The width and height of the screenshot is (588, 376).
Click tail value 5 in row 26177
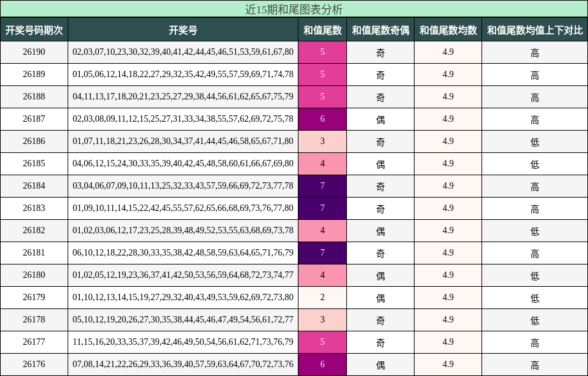pos(323,342)
